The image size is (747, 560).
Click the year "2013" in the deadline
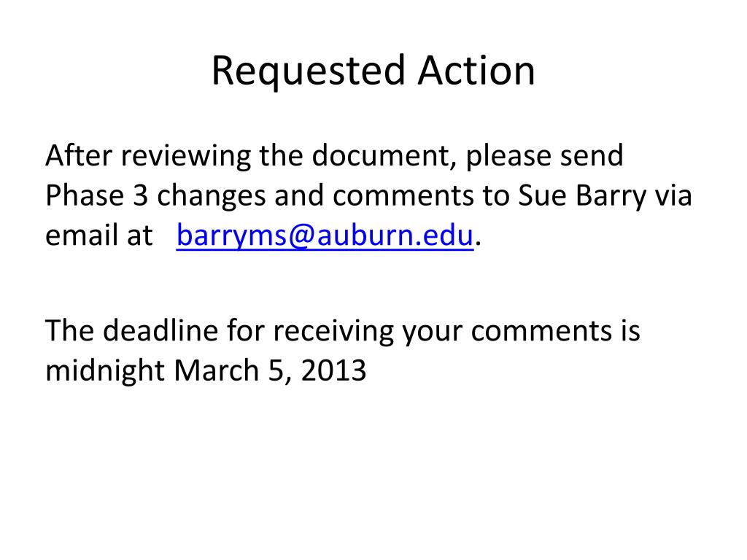(333, 370)
